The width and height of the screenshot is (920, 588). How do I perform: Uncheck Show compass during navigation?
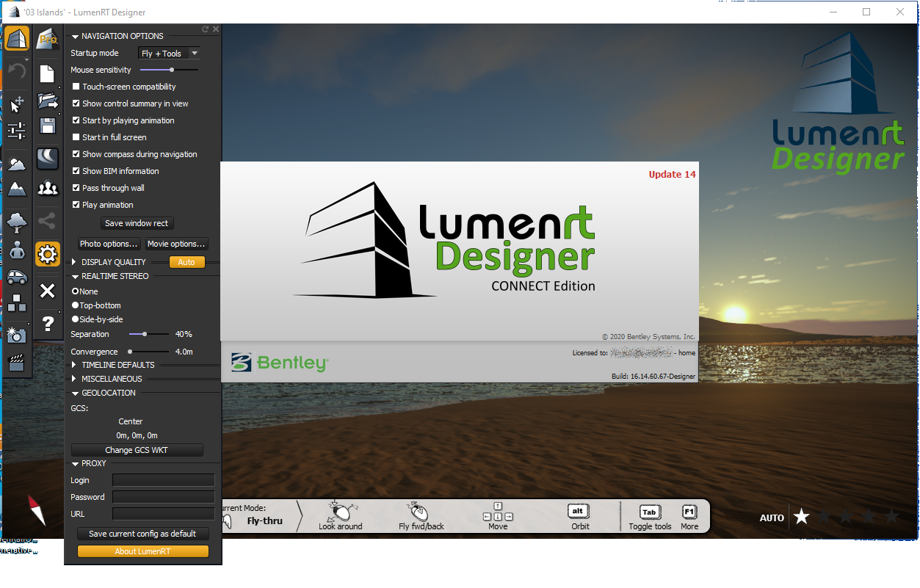(76, 154)
